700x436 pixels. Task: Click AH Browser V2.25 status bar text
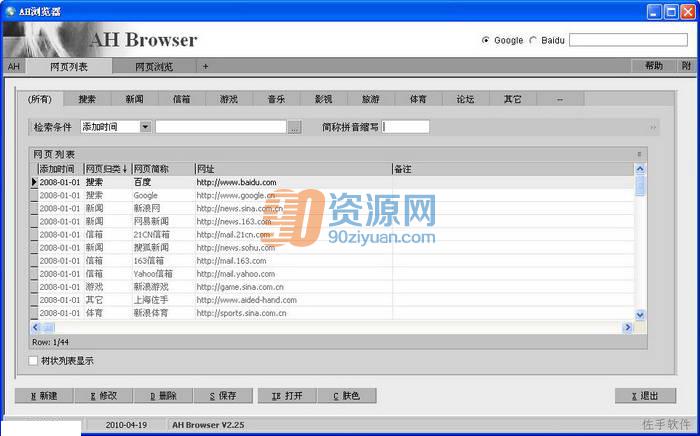[208, 425]
